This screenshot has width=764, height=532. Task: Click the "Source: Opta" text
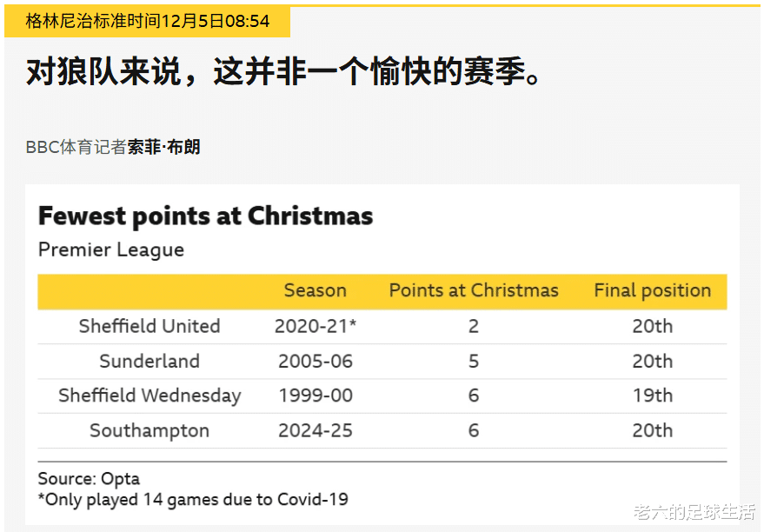tap(89, 479)
